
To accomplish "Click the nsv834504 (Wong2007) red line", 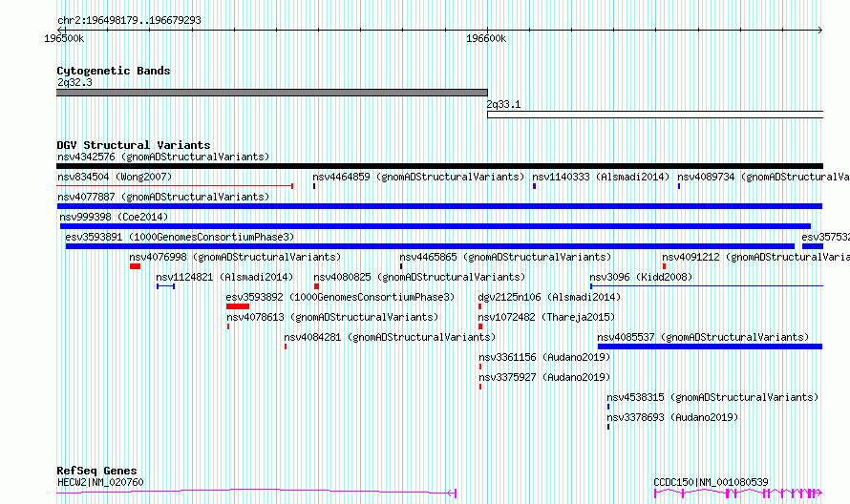I will tap(175, 186).
